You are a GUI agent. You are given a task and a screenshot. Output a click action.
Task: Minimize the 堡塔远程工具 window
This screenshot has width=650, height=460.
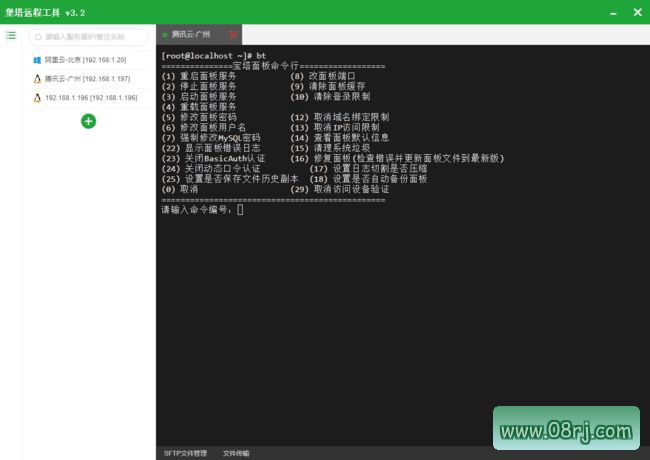click(613, 14)
